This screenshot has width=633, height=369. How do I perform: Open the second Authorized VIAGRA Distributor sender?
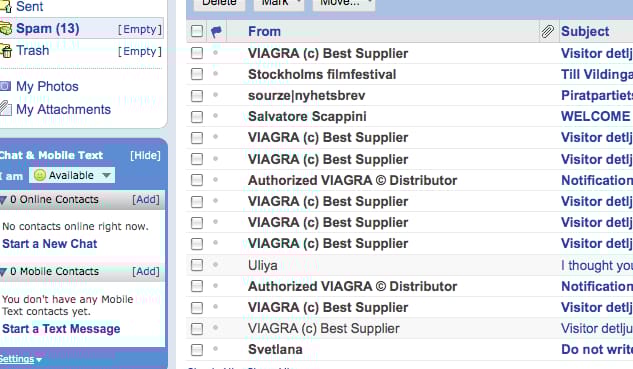point(352,286)
